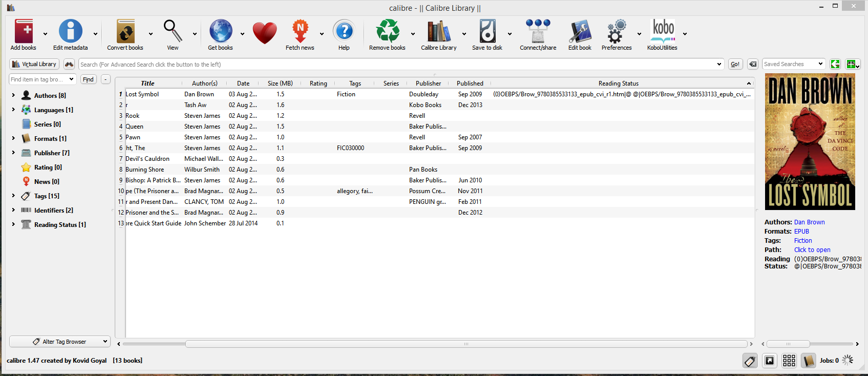Toggle the Cover Grid view
Screen dimensions: 868x376
789,361
